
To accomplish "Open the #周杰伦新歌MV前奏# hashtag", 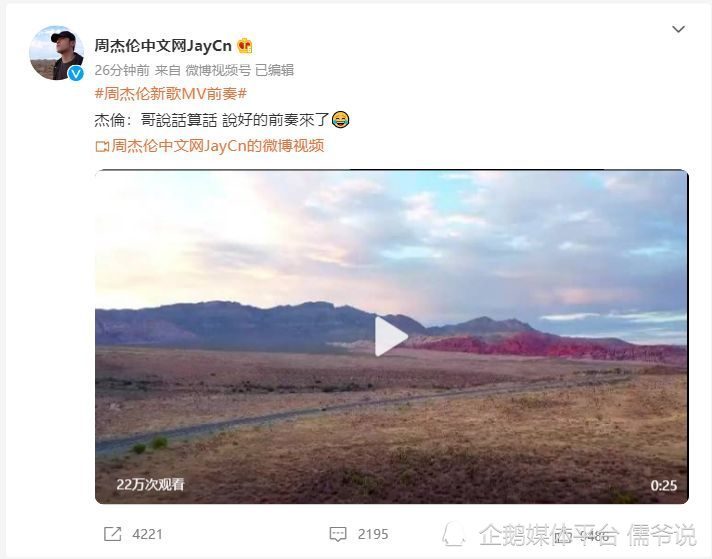I will click(171, 94).
